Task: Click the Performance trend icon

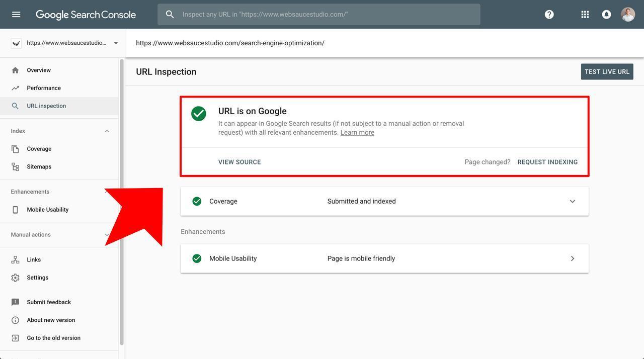Action: coord(16,88)
